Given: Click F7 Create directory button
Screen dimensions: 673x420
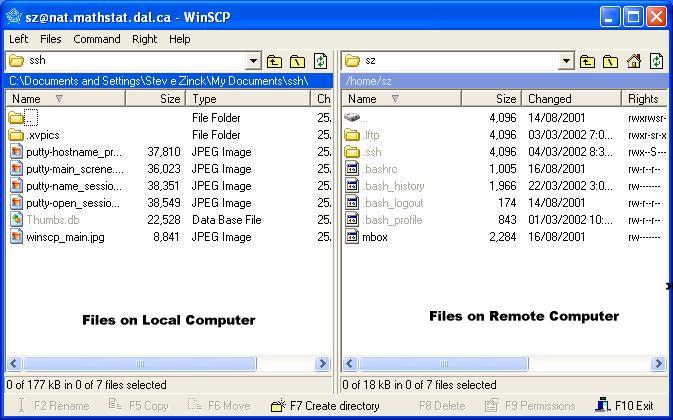Looking at the screenshot, I should [325, 405].
